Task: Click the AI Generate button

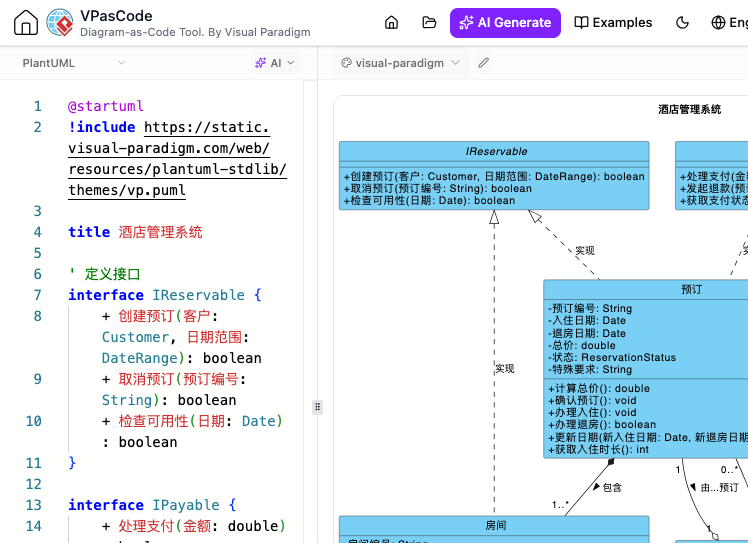Action: [505, 22]
